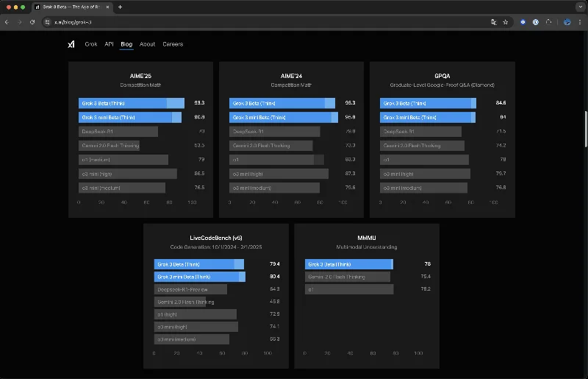
Task: Open the API navigation item
Action: pyautogui.click(x=109, y=44)
